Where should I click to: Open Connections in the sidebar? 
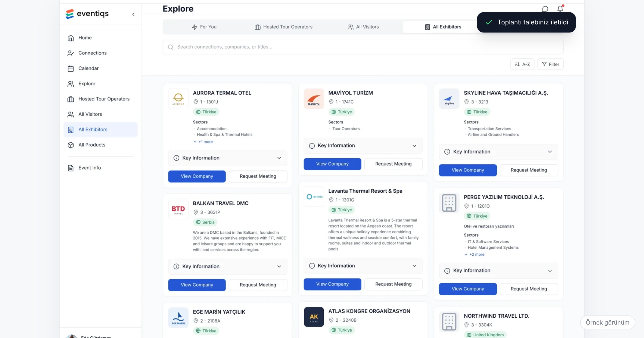click(101, 53)
